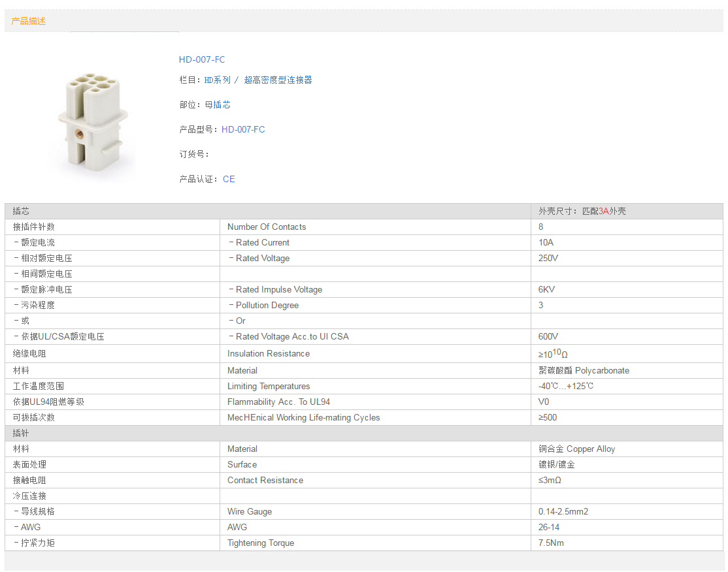Click the red 3A shell size text
This screenshot has height=572, width=728.
[604, 211]
